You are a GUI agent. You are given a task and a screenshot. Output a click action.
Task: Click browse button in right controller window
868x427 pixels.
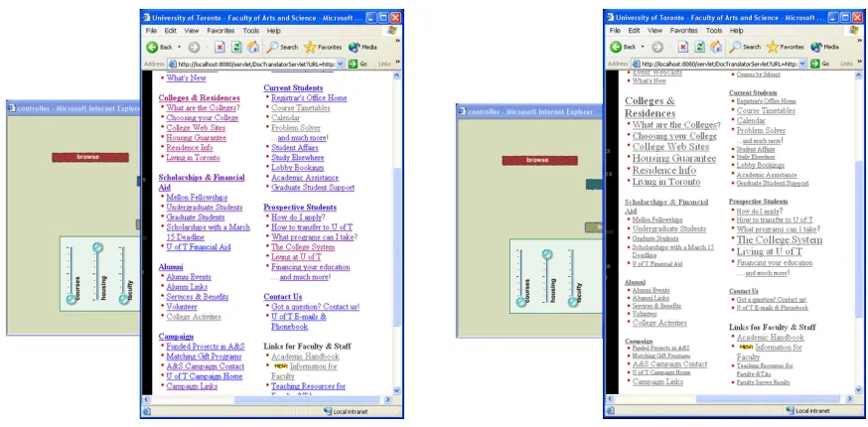tap(539, 160)
